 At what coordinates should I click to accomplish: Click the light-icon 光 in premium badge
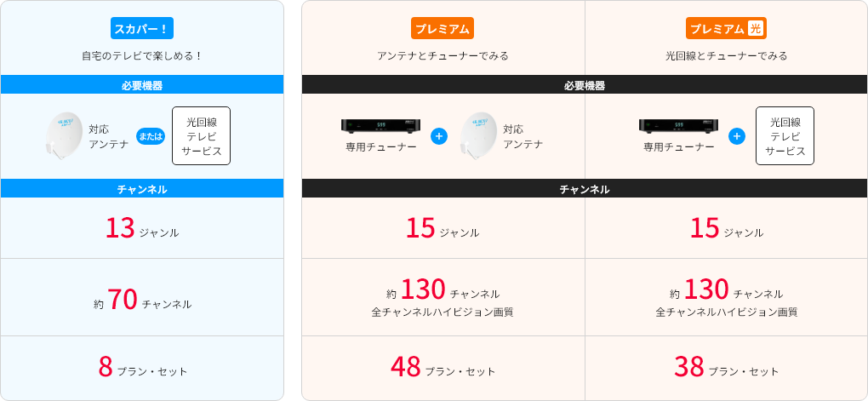pyautogui.click(x=755, y=29)
